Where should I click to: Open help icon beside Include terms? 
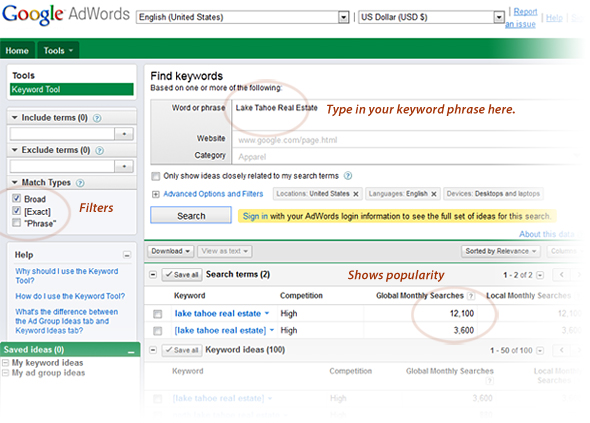pyautogui.click(x=97, y=118)
